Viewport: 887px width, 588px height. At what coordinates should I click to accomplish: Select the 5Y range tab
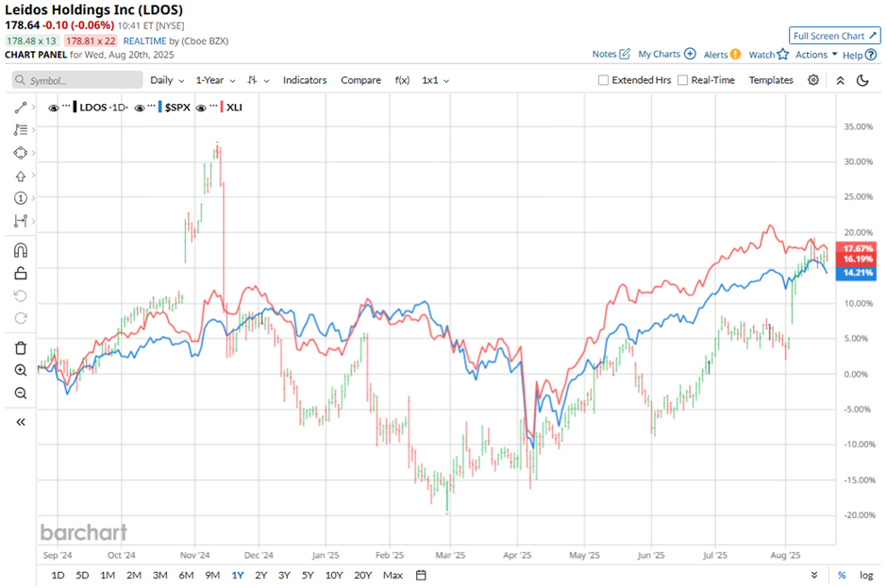tap(308, 575)
